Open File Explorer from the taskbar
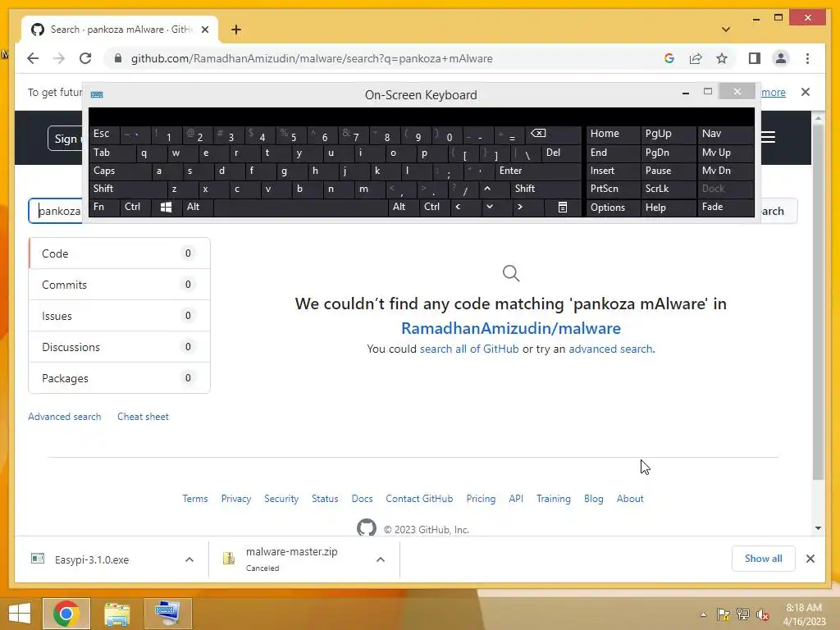Viewport: 840px width, 630px height. (x=116, y=614)
